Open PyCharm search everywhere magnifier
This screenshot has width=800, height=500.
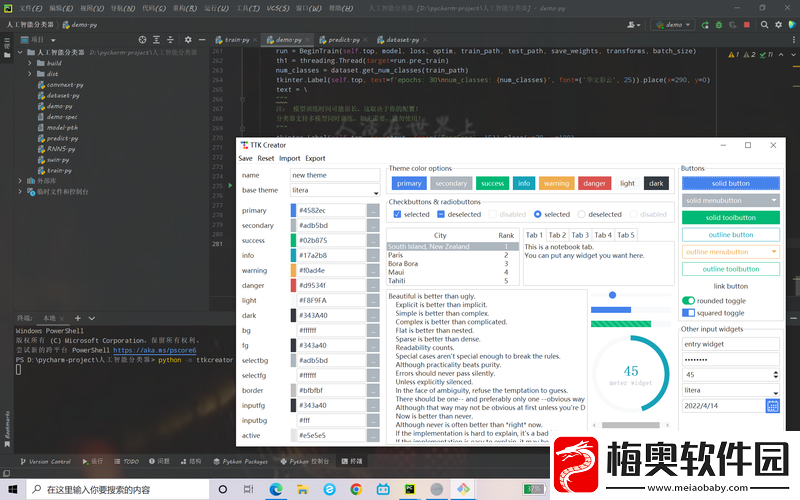point(764,24)
